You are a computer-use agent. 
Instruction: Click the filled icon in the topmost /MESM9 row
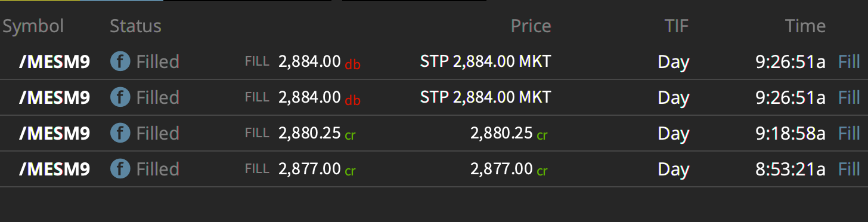120,61
